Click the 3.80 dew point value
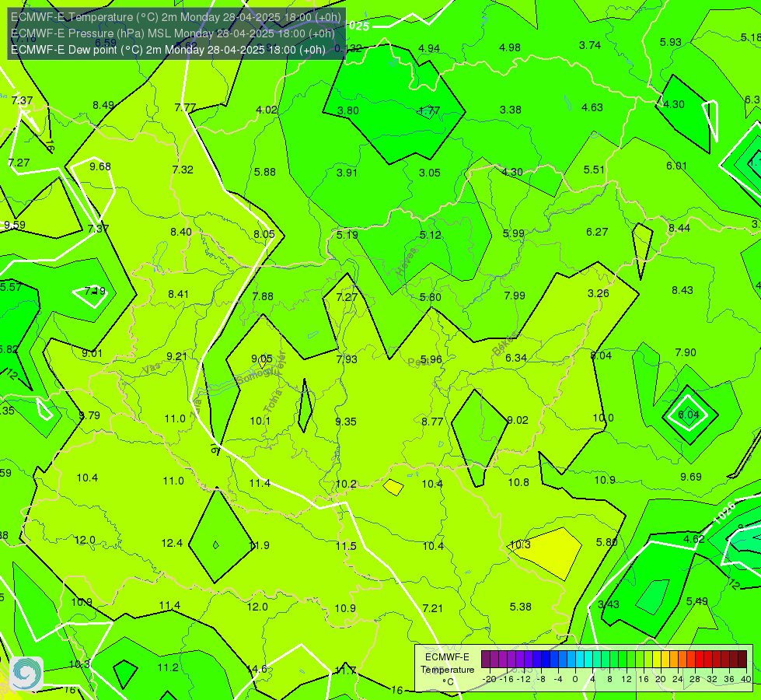Image resolution: width=761 pixels, height=700 pixels. (x=348, y=110)
